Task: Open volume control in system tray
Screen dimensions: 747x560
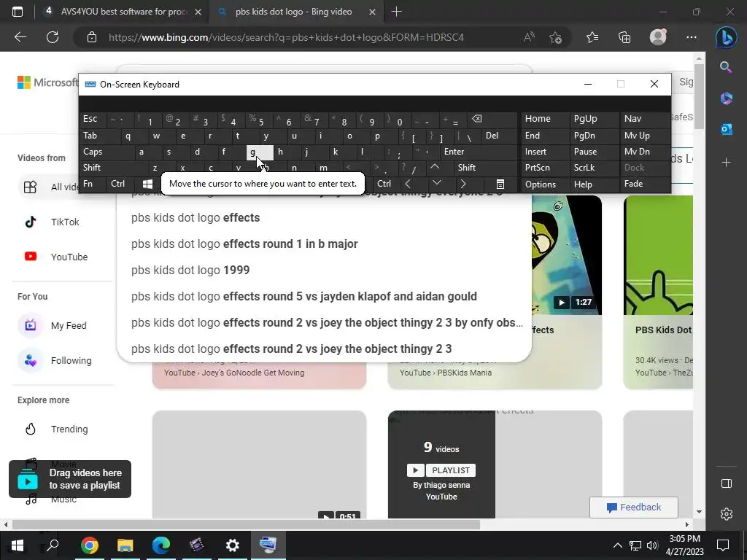Action: pos(651,545)
